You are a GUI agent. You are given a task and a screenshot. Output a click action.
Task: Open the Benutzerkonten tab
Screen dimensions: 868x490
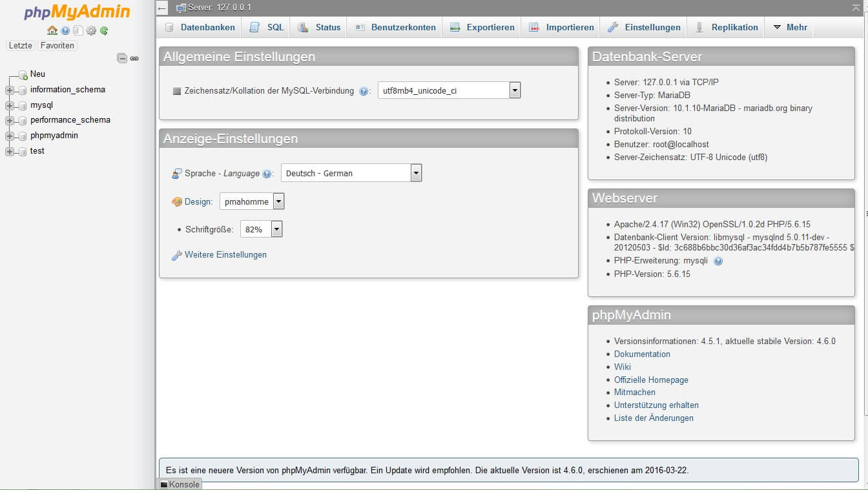pos(395,27)
